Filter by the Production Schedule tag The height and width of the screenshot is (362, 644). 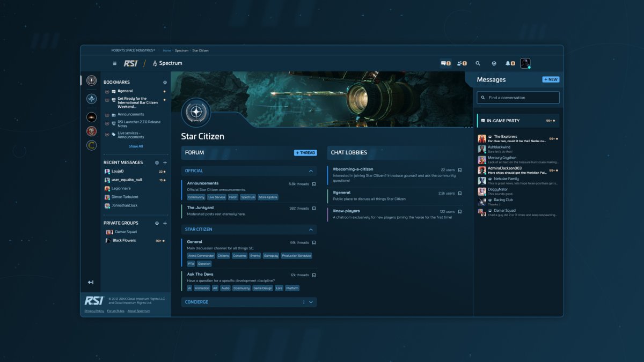[297, 256]
